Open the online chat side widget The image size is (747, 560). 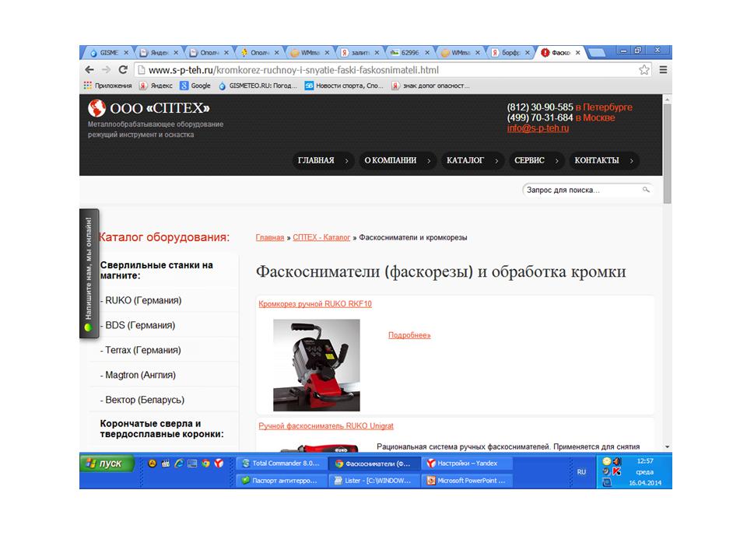coord(89,273)
